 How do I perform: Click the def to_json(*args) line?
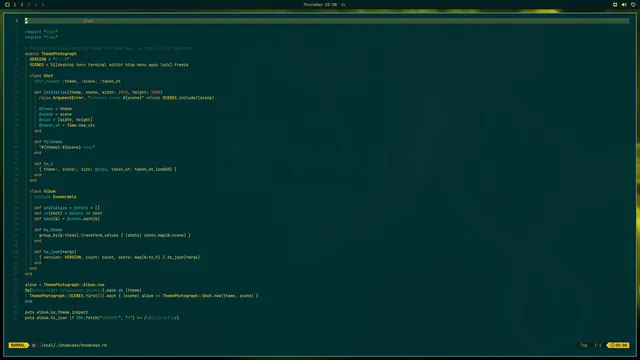point(55,252)
